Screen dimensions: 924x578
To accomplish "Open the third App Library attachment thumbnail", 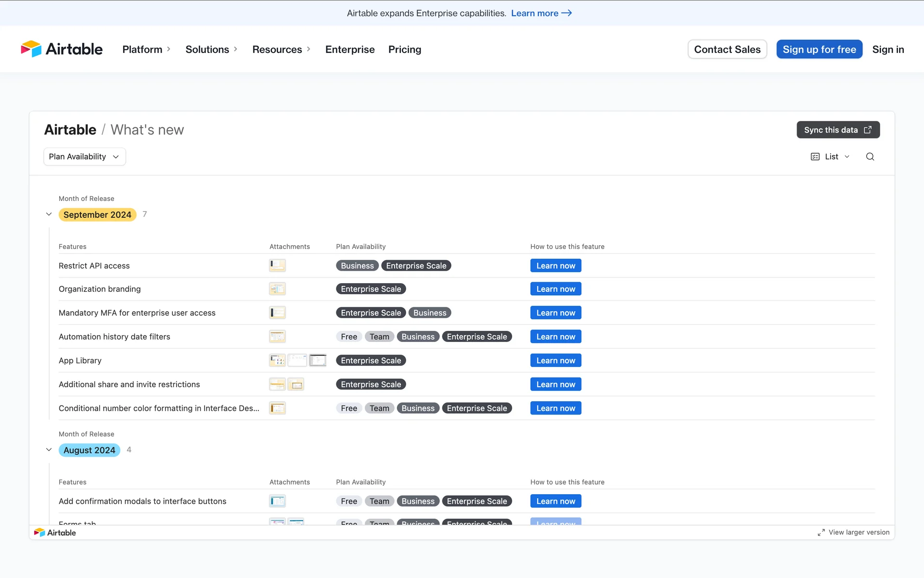I will coord(318,360).
